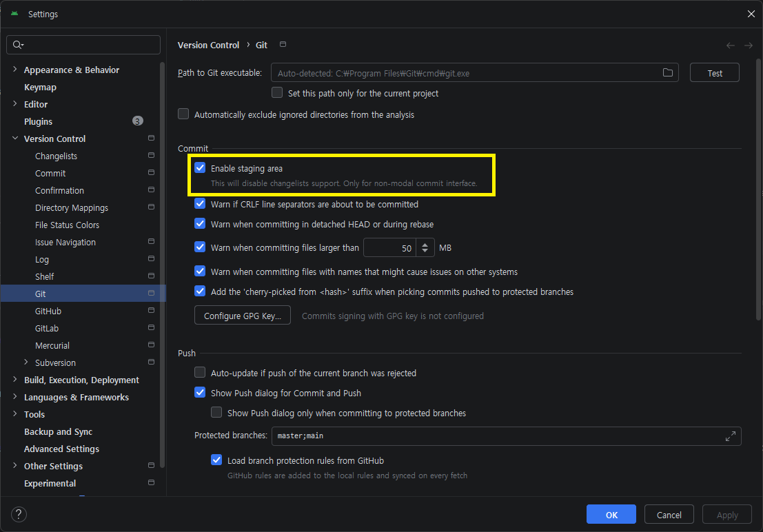Viewport: 763px width, 532px height.
Task: Click the project icon beside Log row
Action: tap(152, 259)
